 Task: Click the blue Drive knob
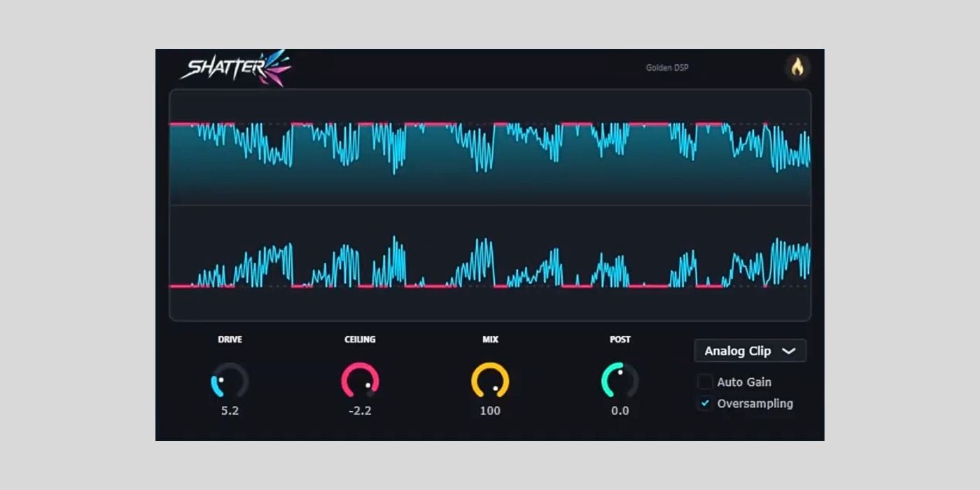230,381
